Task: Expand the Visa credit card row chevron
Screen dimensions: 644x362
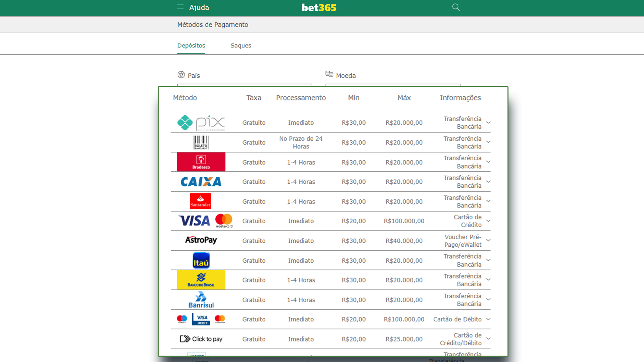Action: pos(488,221)
